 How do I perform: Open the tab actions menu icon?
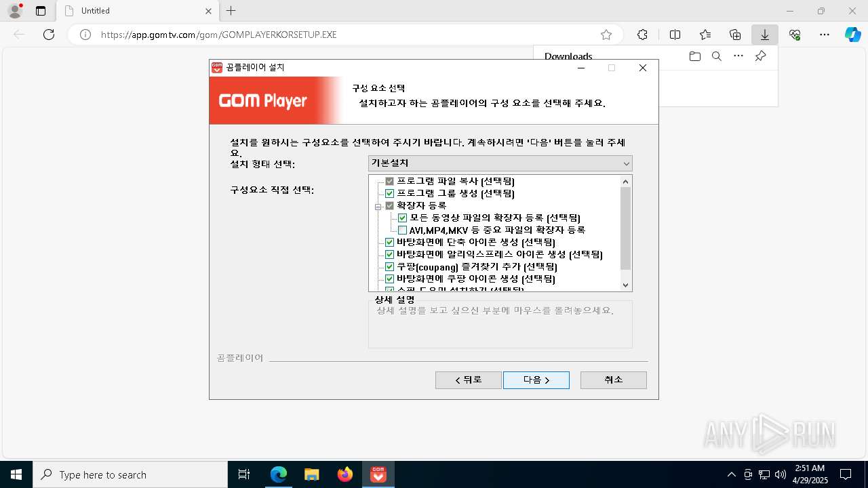pos(41,11)
